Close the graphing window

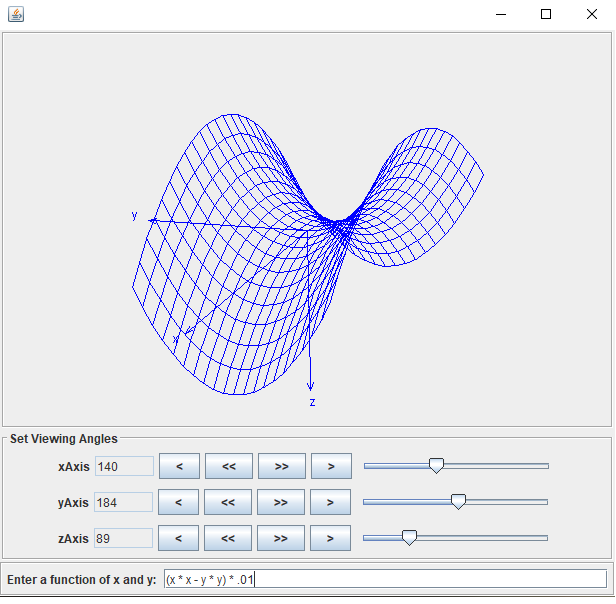tap(592, 15)
